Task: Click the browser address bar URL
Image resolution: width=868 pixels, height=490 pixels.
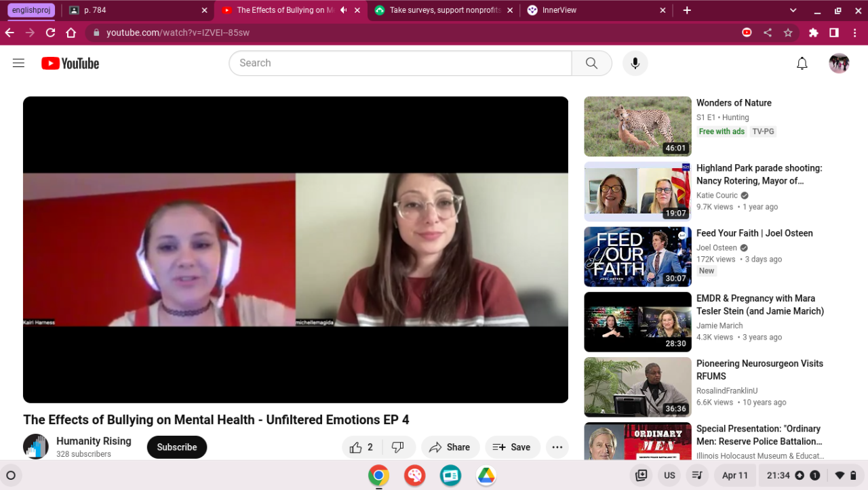Action: (x=178, y=33)
